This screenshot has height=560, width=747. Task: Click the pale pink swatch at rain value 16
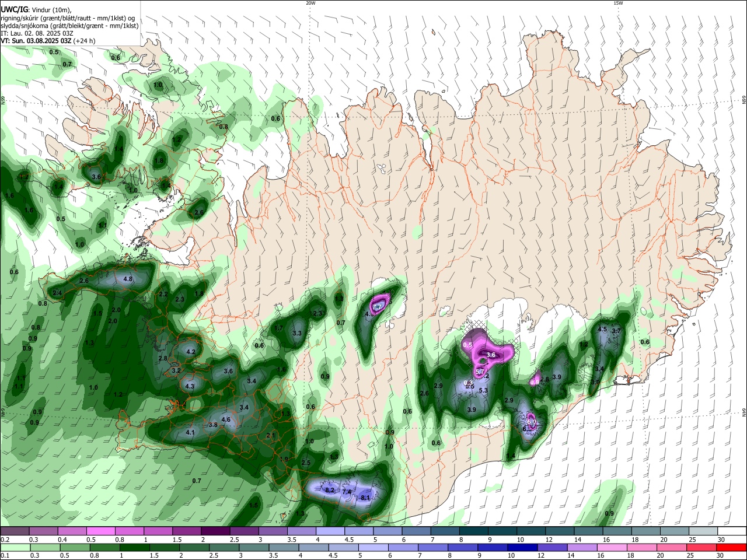(x=612, y=547)
